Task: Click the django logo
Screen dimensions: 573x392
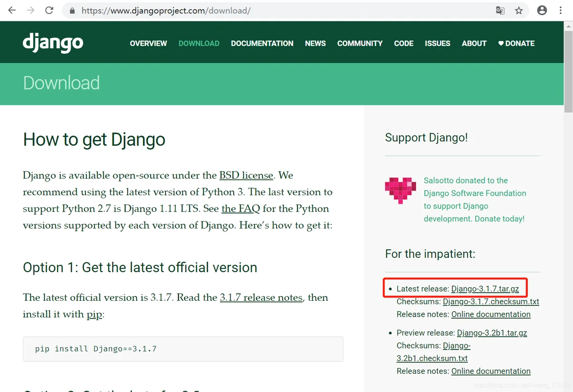Action: (53, 43)
